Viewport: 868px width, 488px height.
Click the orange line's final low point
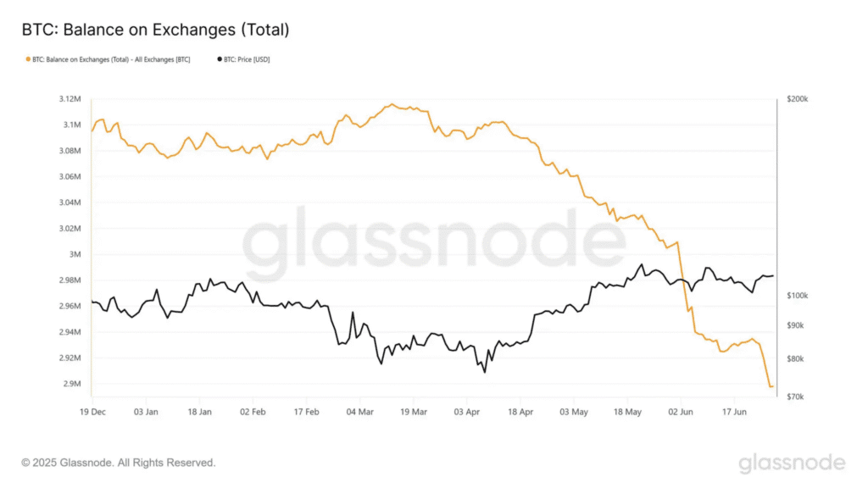(x=771, y=387)
